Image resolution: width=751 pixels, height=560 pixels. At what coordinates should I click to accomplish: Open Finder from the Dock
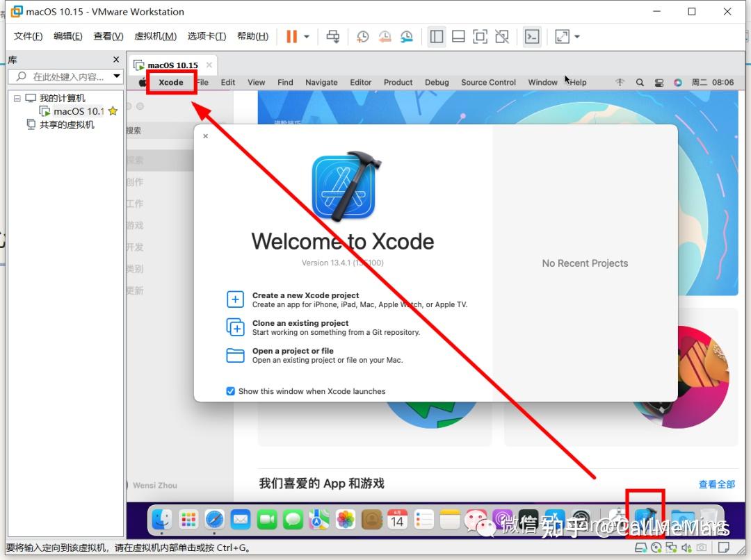pyautogui.click(x=162, y=520)
